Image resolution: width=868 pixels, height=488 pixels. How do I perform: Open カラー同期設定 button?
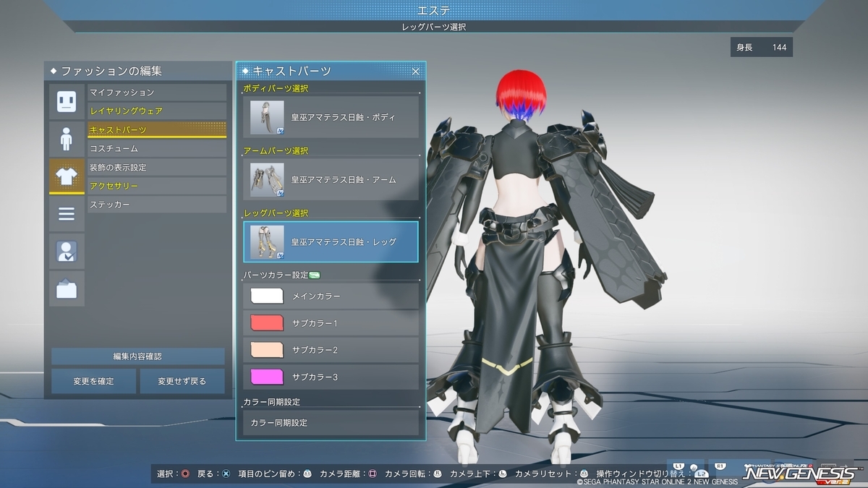331,422
